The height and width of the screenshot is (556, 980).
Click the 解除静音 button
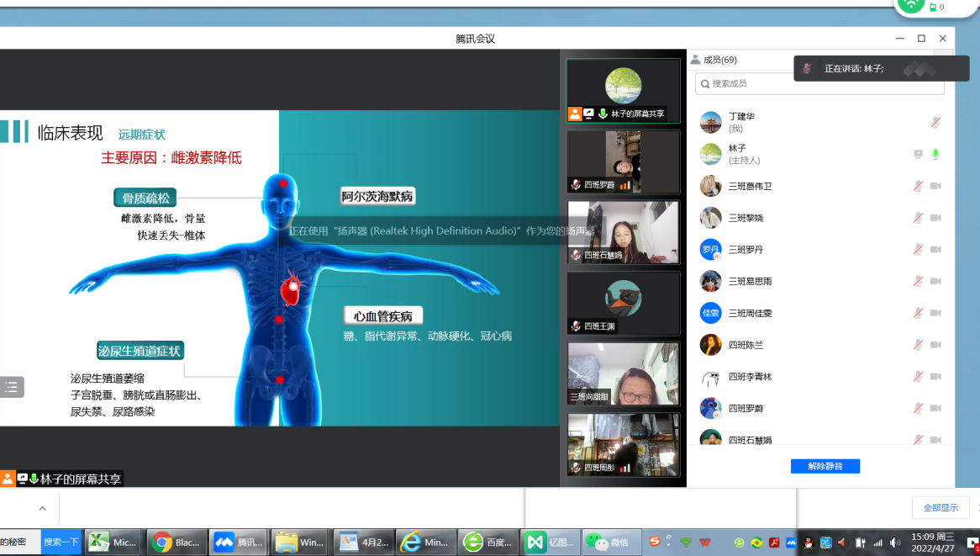(825, 466)
